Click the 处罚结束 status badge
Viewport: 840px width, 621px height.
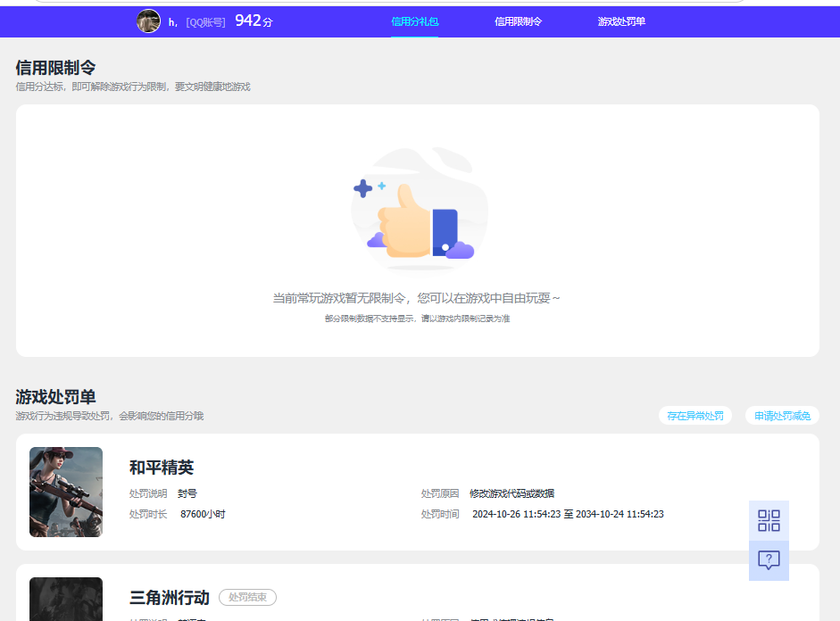(247, 598)
